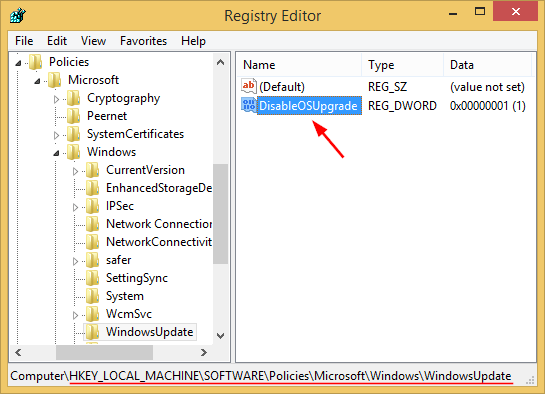545x394 pixels.
Task: Click the WindowsUpdate folder icon
Action: [x=92, y=332]
